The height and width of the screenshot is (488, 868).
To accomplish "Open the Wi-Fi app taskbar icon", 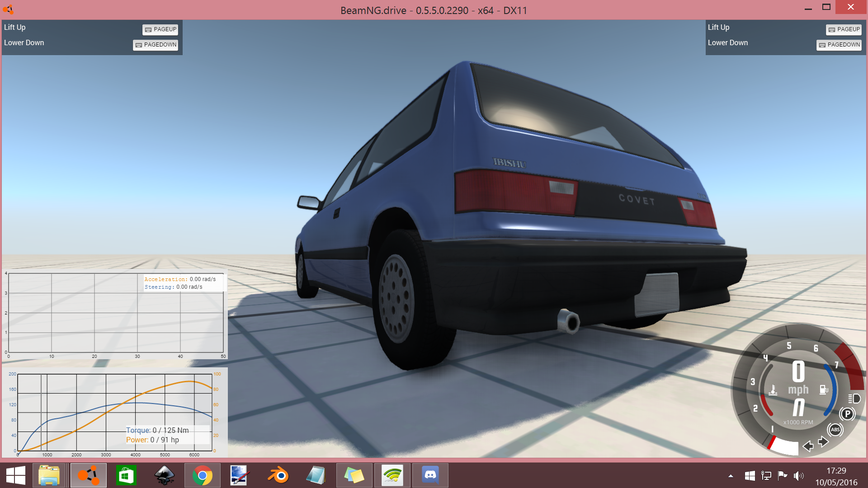I will (x=392, y=475).
